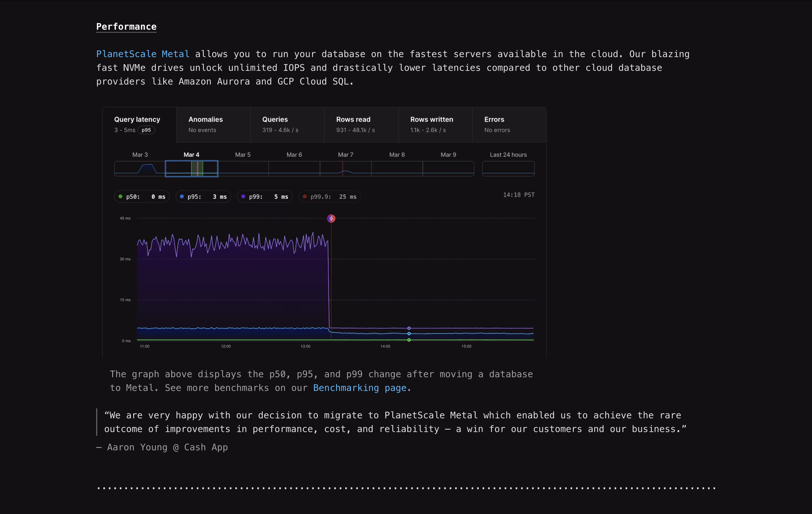This screenshot has height=514, width=812.
Task: Click the purple p99 data point on chart
Action: point(409,328)
